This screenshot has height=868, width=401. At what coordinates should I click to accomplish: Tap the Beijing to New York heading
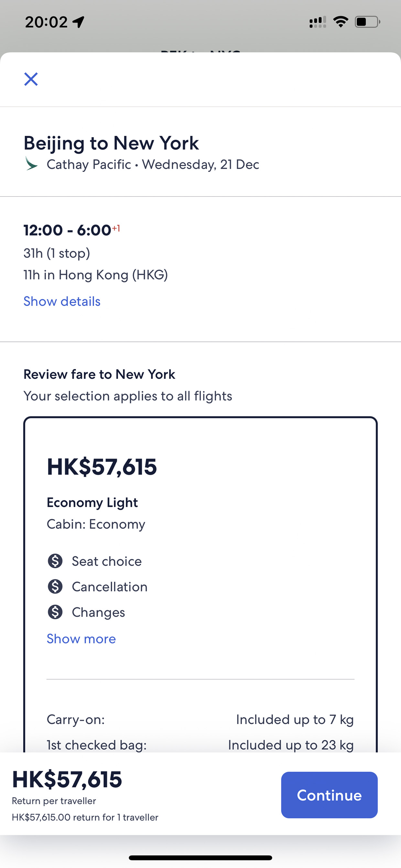tap(111, 143)
